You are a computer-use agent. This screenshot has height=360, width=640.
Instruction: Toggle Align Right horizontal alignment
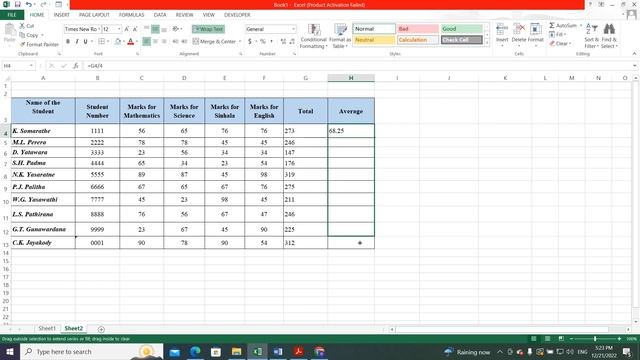(164, 41)
